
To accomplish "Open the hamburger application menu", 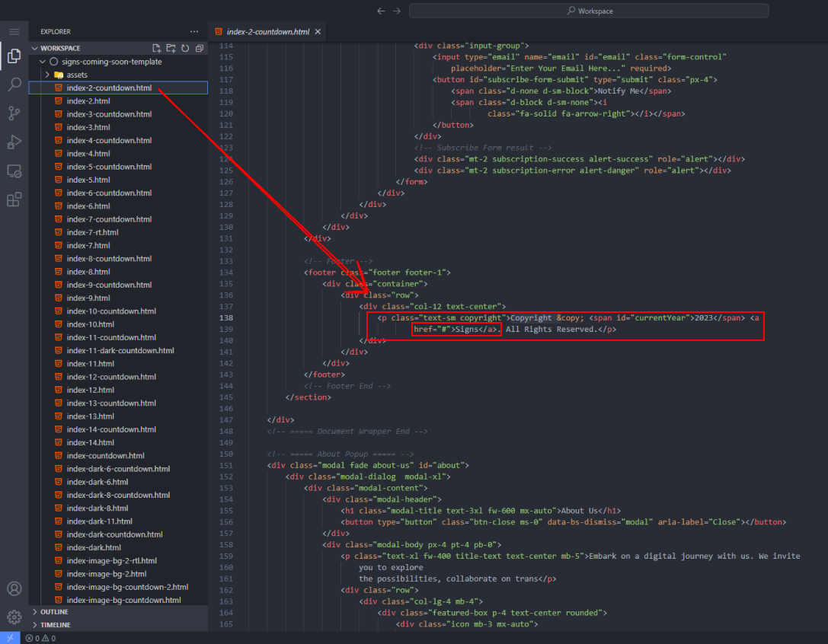I will pyautogui.click(x=14, y=31).
